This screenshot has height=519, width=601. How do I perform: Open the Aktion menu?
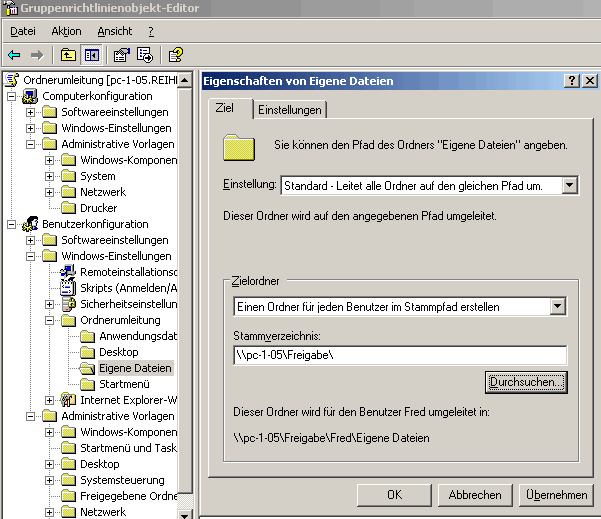coord(66,31)
